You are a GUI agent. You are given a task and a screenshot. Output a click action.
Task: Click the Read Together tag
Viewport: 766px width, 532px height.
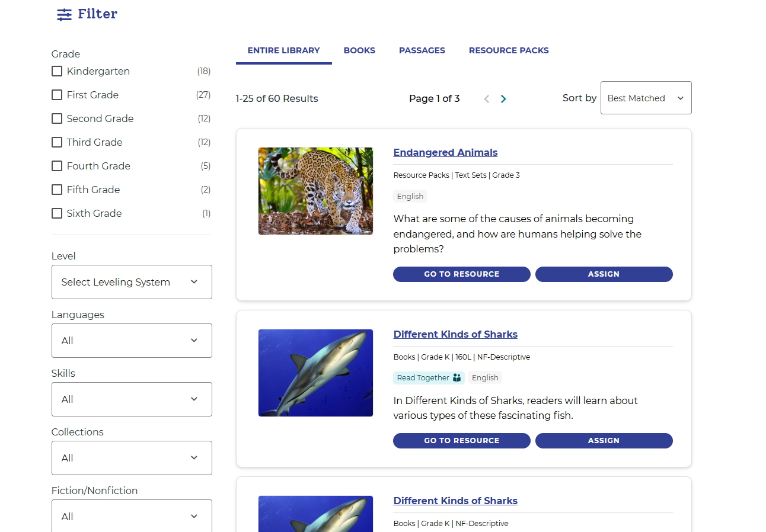click(x=429, y=378)
